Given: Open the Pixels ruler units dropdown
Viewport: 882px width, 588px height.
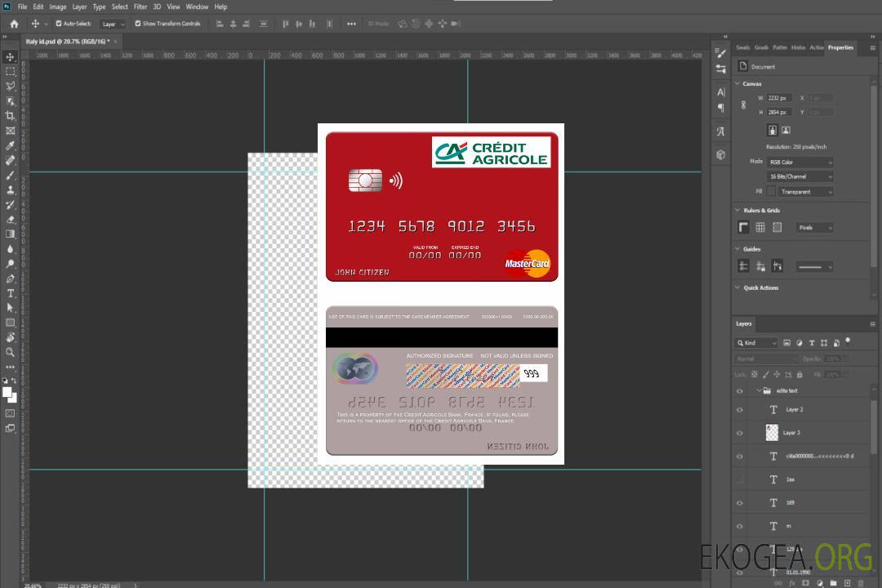Looking at the screenshot, I should [x=814, y=228].
